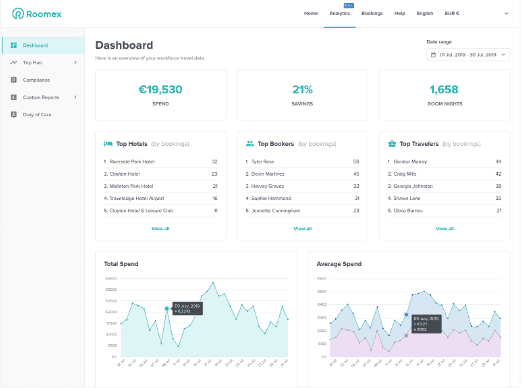The image size is (522, 388).
Task: Click the highlighted 09 July point on Total Spend
Action: (167, 309)
